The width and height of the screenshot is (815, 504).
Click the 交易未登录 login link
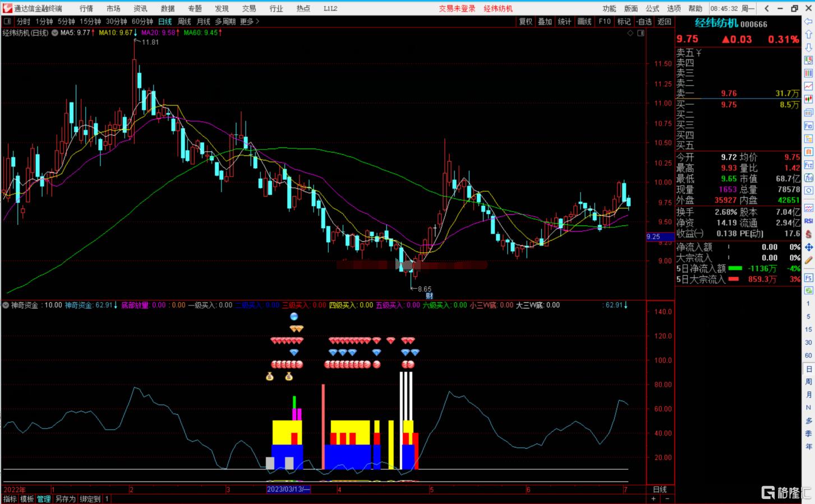457,8
